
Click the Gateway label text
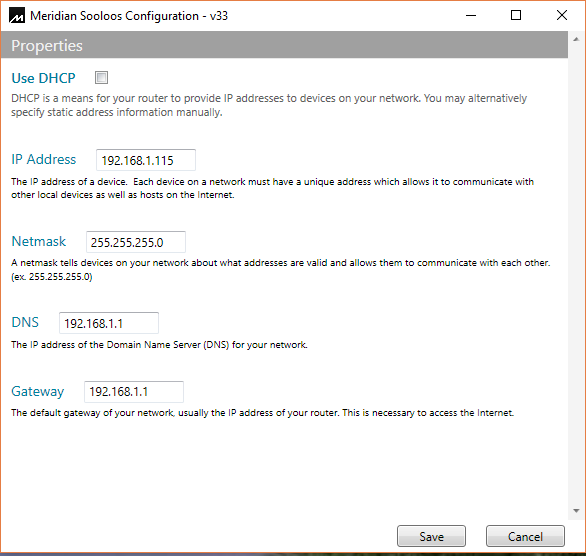click(x=38, y=392)
